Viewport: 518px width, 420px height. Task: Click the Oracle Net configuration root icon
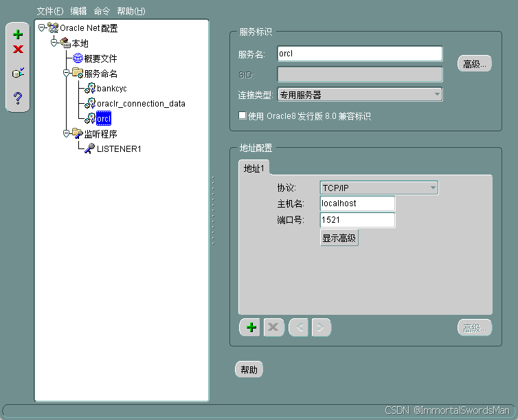[53, 27]
